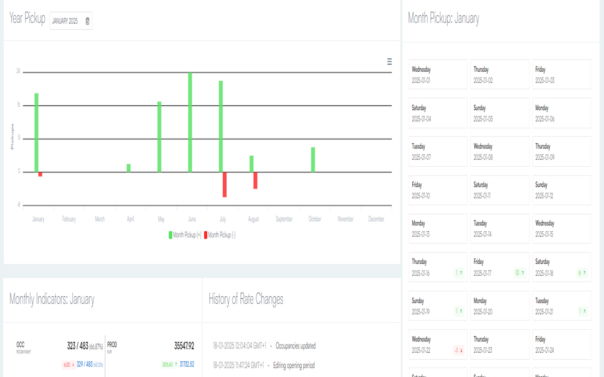Open the chart hamburger menu icon
Screen dimensions: 604x377
pyautogui.click(x=389, y=62)
